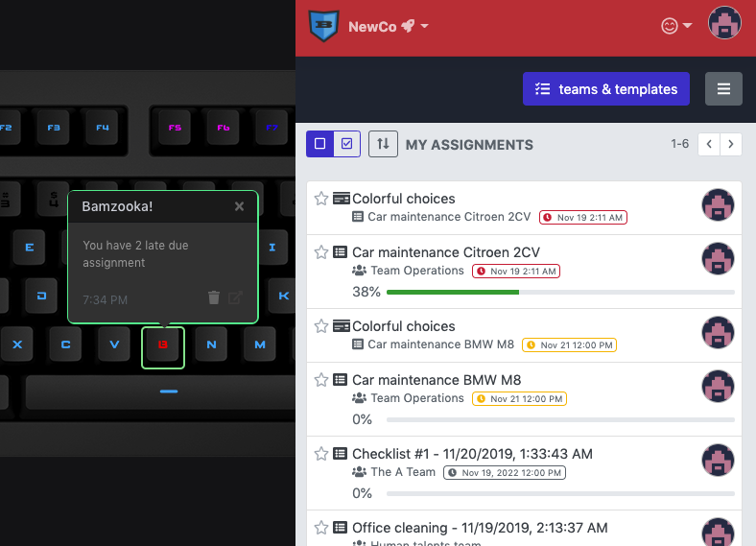The height and width of the screenshot is (546, 756).
Task: Click the V key on the keyboard
Action: [x=114, y=344]
